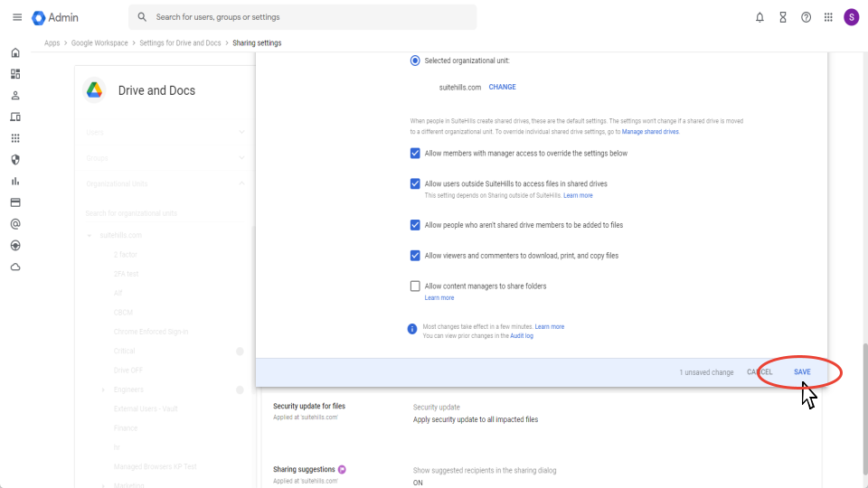Click Learn more under outside SuiteHills setting

(x=578, y=196)
